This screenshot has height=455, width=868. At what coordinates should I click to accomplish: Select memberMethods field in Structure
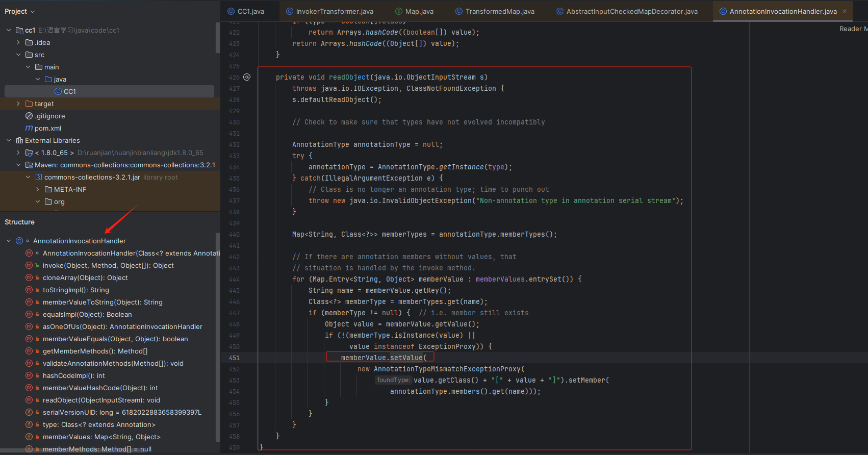(x=97, y=449)
